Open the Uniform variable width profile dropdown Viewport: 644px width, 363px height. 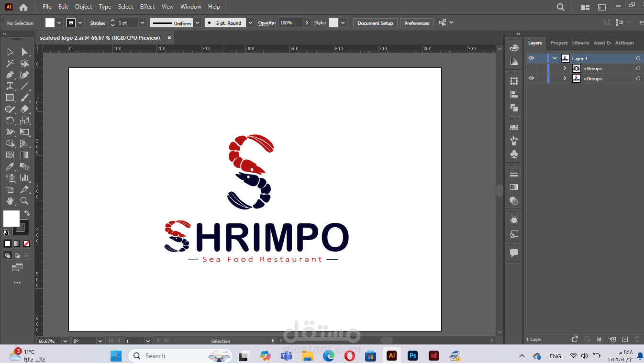[197, 23]
